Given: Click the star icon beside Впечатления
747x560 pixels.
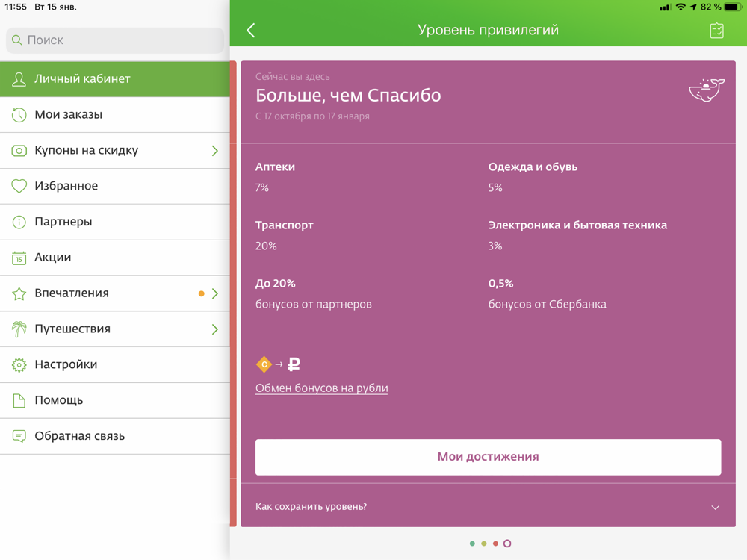Looking at the screenshot, I should [19, 293].
